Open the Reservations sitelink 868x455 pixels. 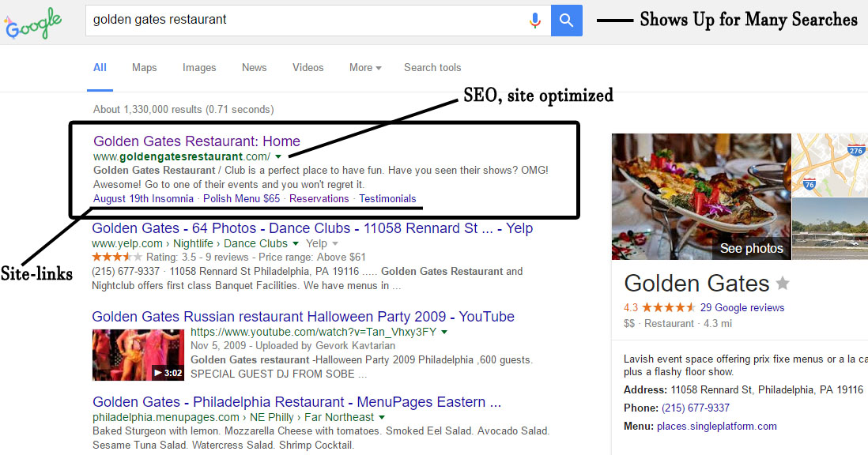point(319,198)
